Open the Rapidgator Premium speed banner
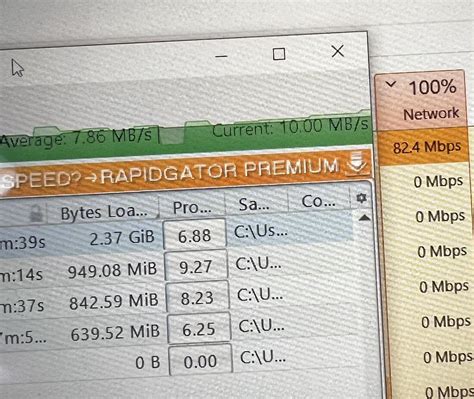Screen dimensions: 474x399 (x=185, y=172)
